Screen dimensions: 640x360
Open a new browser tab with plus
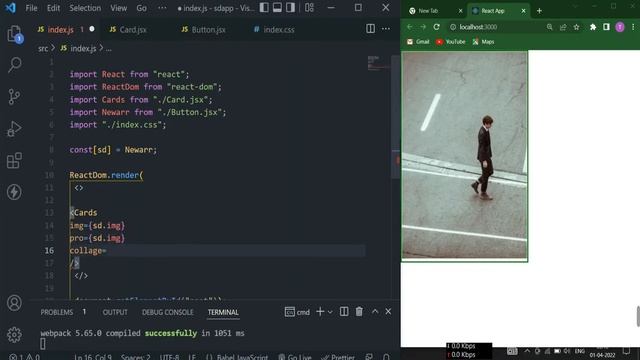pyautogui.click(x=539, y=11)
